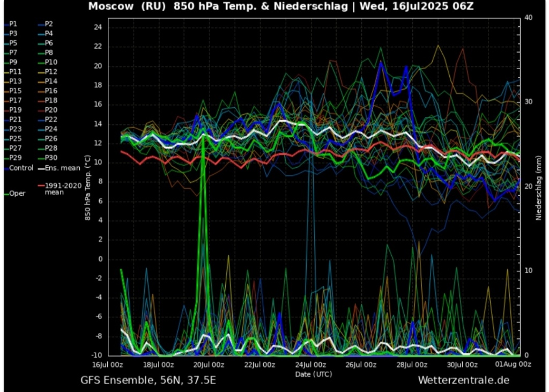Click the Control legend entry
Screen dimensions: 549x392
[21, 168]
